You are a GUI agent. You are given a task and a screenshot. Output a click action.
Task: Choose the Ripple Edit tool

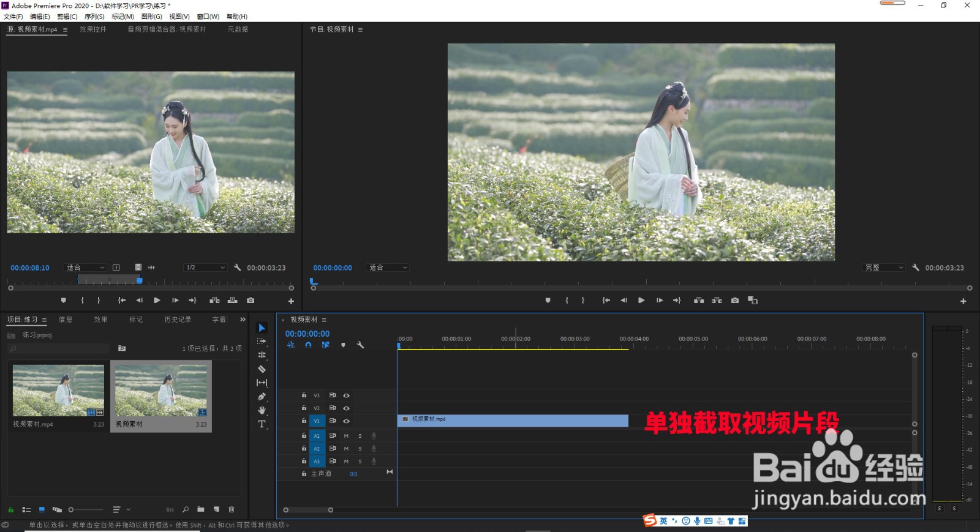pos(262,355)
